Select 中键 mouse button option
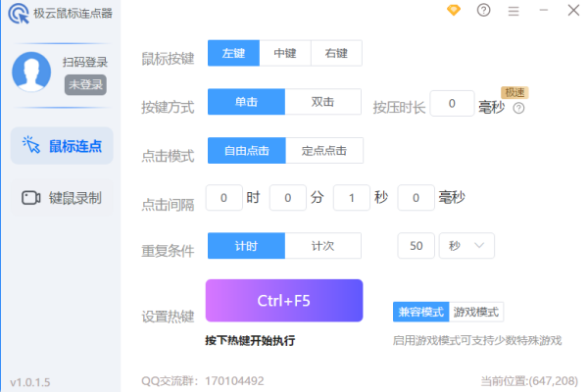This screenshot has width=588, height=392. pos(285,54)
